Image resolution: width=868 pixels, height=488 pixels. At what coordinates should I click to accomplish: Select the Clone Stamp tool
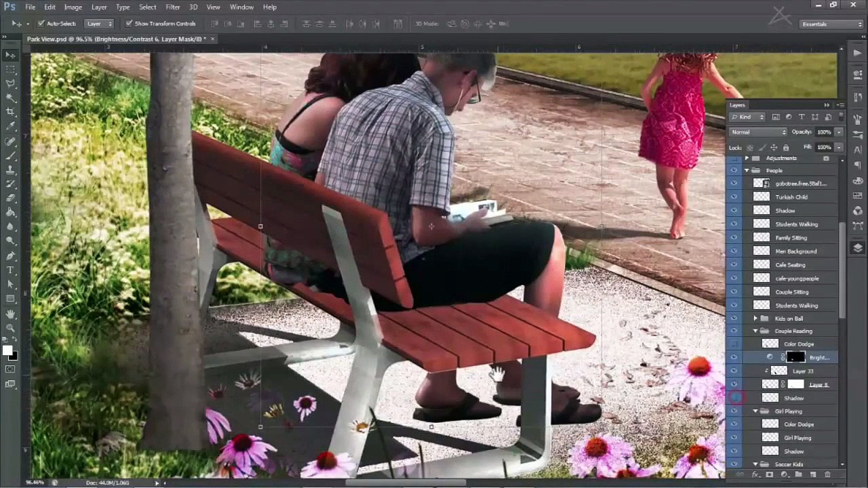point(10,169)
